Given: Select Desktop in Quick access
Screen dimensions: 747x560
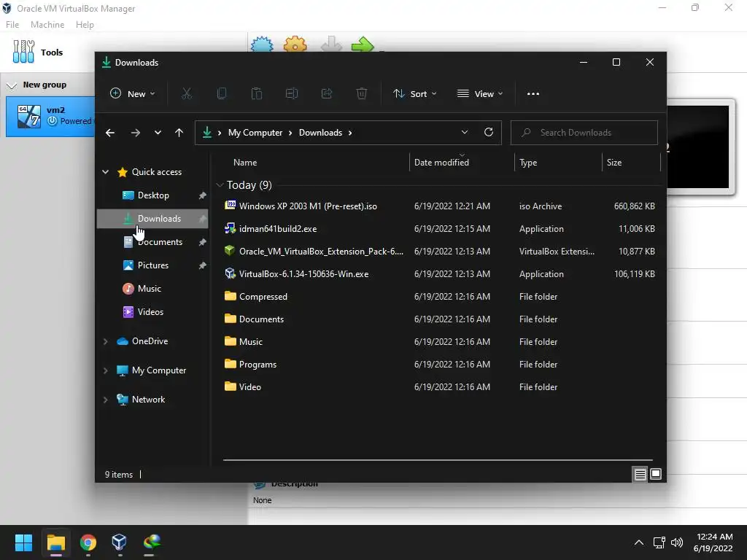Looking at the screenshot, I should [153, 195].
